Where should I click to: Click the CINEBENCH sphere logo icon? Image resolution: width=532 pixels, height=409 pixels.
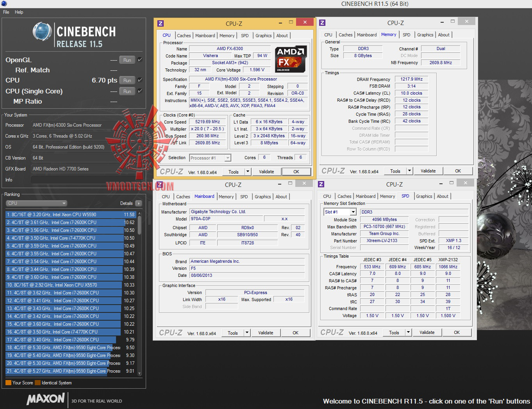coord(42,32)
